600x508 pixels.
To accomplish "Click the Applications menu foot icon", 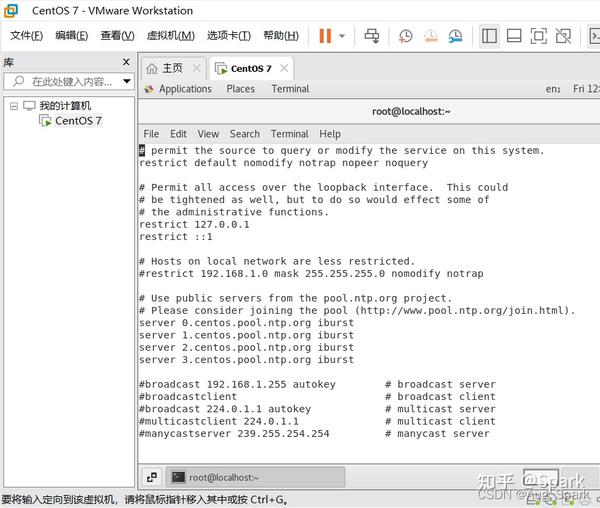I will coord(148,89).
